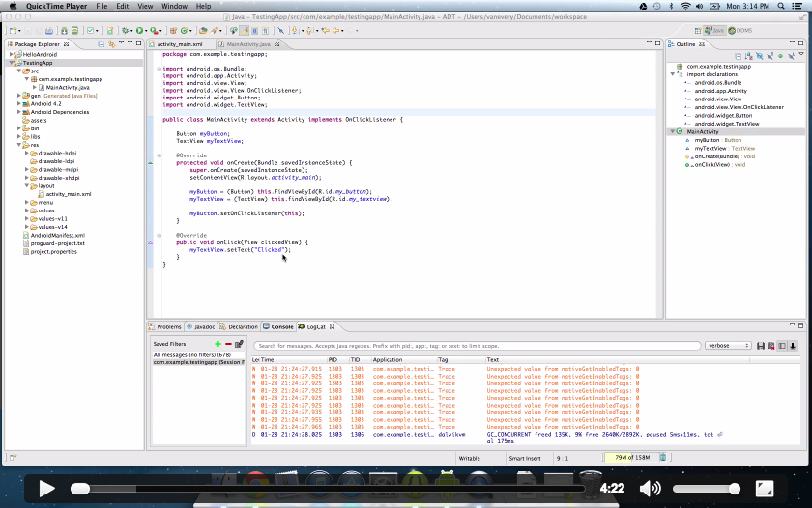Collapse the layout folder
The width and height of the screenshot is (812, 508).
pyautogui.click(x=27, y=185)
